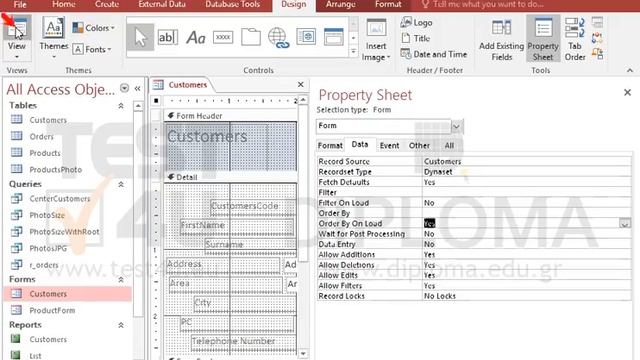Close the Customers form tab
Image resolution: width=640 pixels, height=360 pixels.
(x=300, y=84)
